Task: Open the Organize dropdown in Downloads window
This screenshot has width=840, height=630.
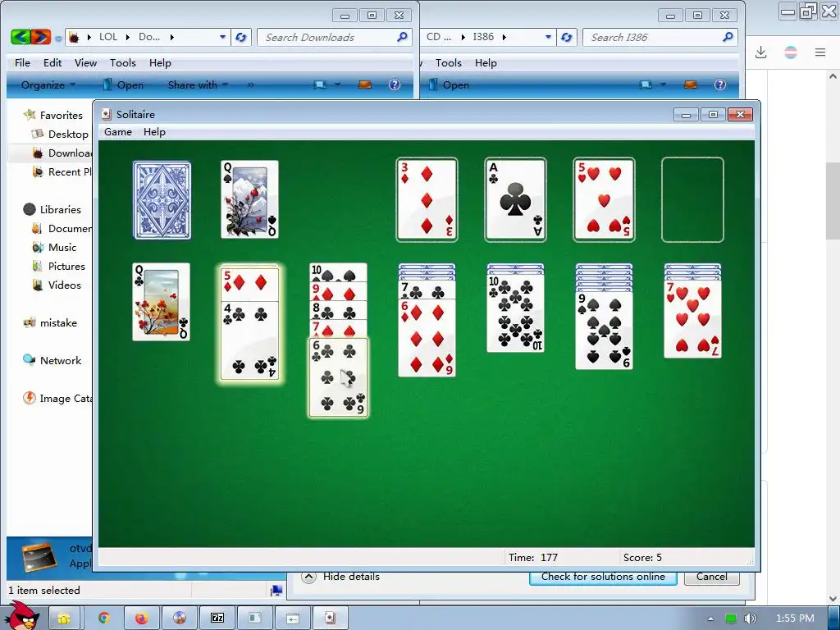Action: coord(48,84)
